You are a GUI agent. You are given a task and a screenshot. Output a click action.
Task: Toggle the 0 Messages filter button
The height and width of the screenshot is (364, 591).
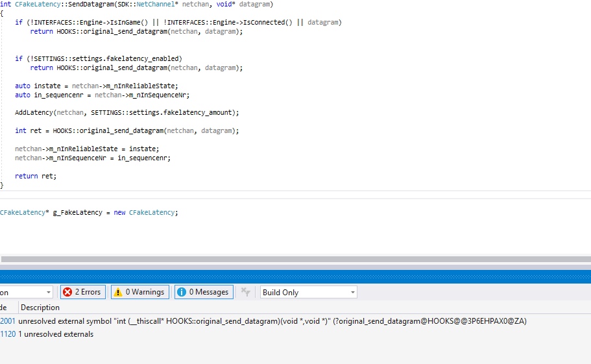[x=204, y=292]
